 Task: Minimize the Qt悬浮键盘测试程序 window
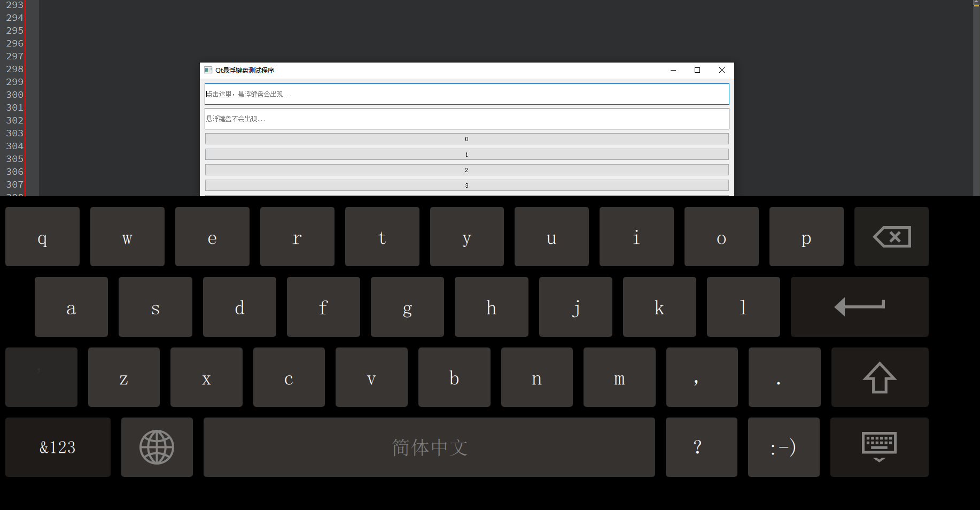(673, 70)
